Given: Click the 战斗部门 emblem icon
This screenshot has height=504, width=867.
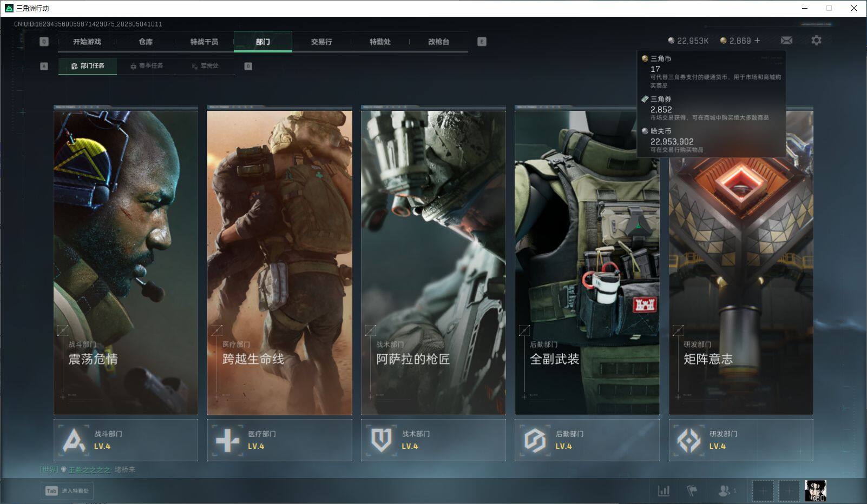Looking at the screenshot, I should 74,440.
